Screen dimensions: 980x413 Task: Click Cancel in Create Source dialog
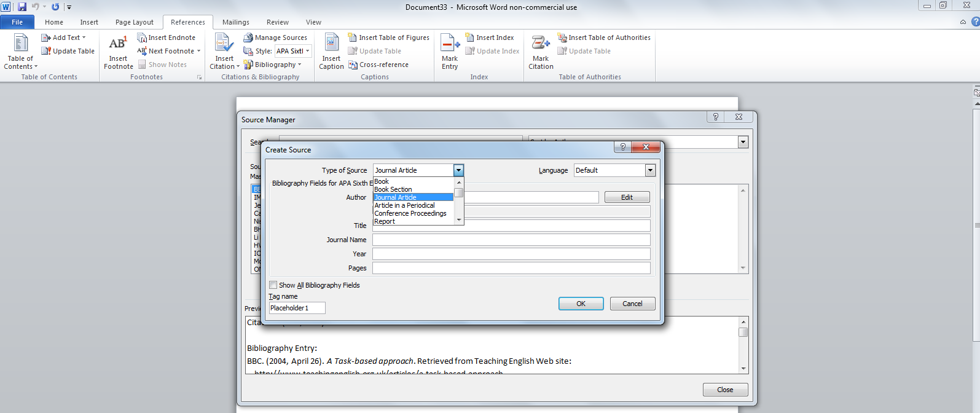coord(632,304)
